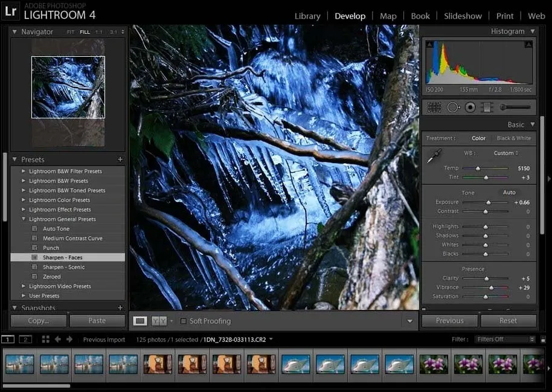Viewport: 552px width, 392px height.
Task: Open the Filters Off dropdown
Action: click(x=504, y=339)
